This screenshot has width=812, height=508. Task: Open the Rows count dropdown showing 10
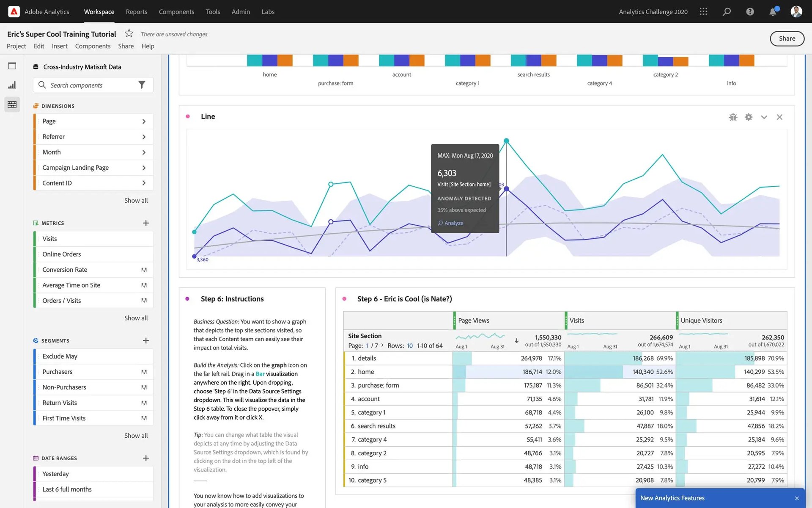pyautogui.click(x=409, y=345)
